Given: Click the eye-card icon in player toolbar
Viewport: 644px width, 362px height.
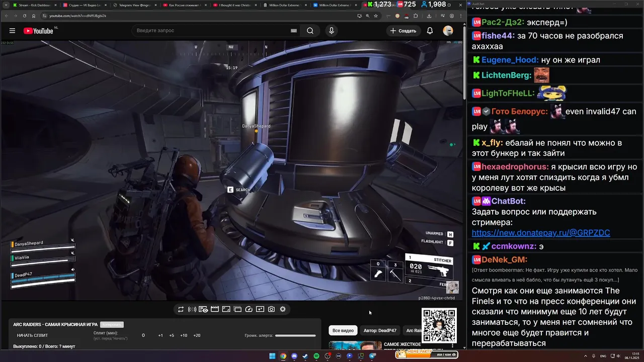Looking at the screenshot, I should 203,309.
